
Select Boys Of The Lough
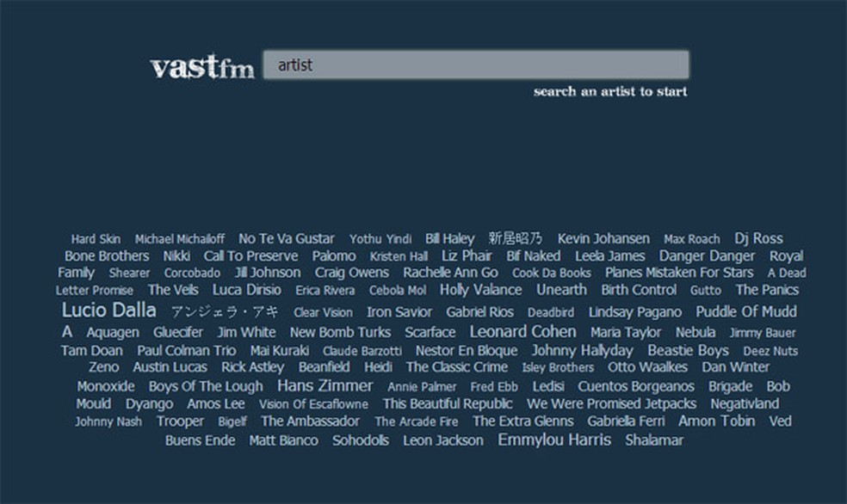coord(206,386)
